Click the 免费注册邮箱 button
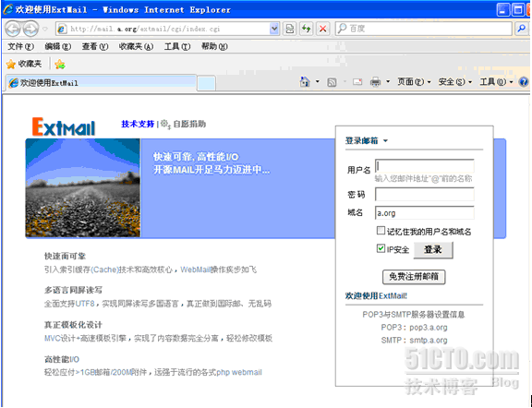The width and height of the screenshot is (532, 408). point(414,277)
